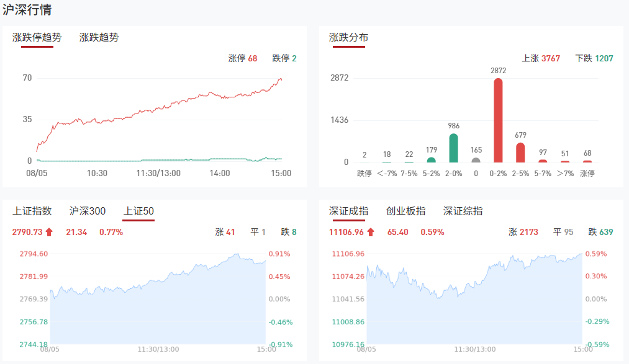Open the 深证成指 tab
The width and height of the screenshot is (629, 364).
point(348,211)
